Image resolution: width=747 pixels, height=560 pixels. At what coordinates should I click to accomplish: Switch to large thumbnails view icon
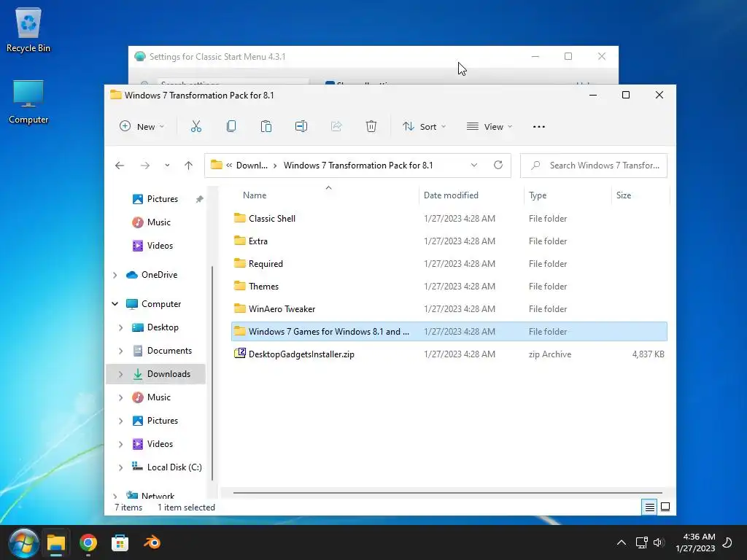tap(665, 507)
